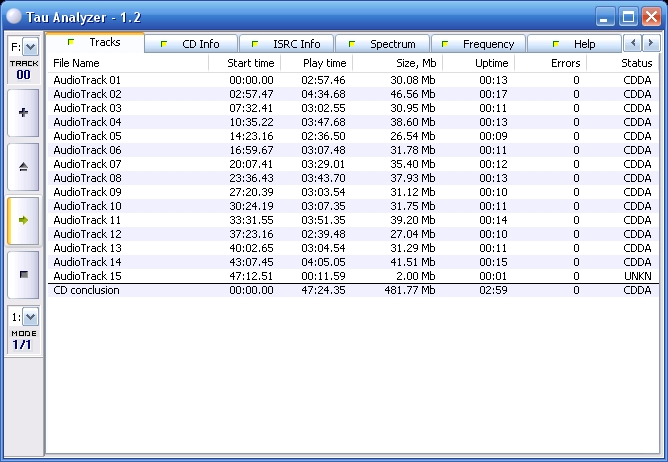Click the Tau Analyzer title bar icon

pos(14,15)
